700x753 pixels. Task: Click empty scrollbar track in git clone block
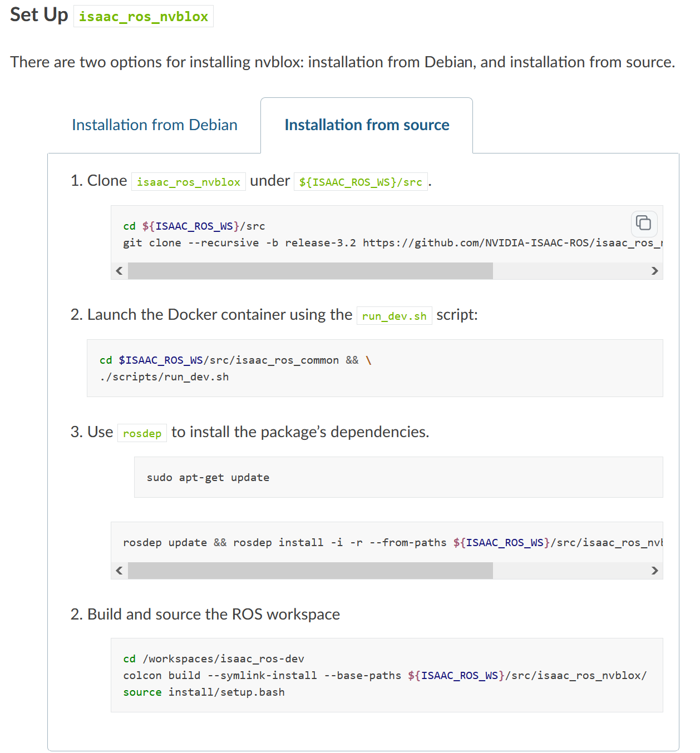pos(568,271)
